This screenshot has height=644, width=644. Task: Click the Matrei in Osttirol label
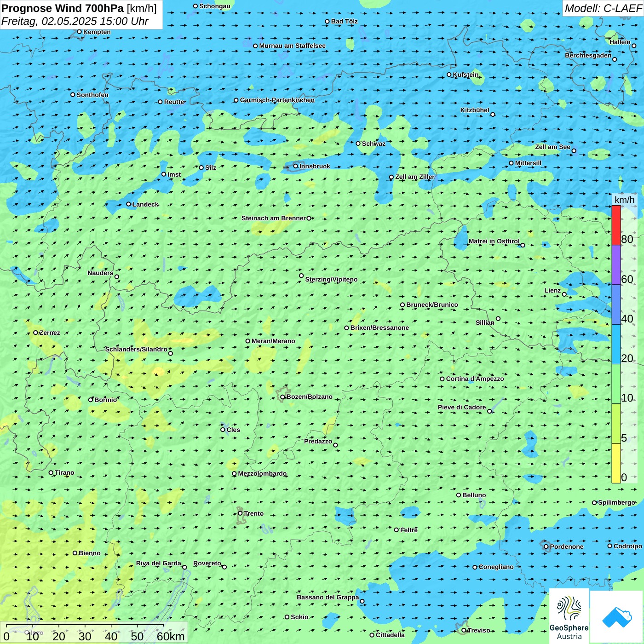coord(494,241)
